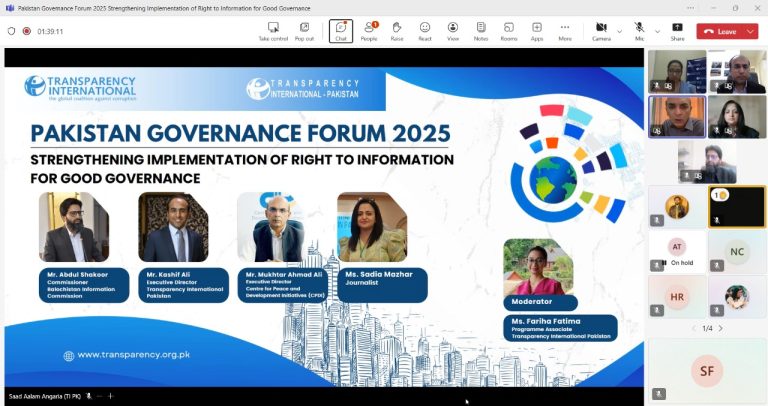Open breakout Rooms
Image resolution: width=768 pixels, height=406 pixels.
[x=509, y=30]
